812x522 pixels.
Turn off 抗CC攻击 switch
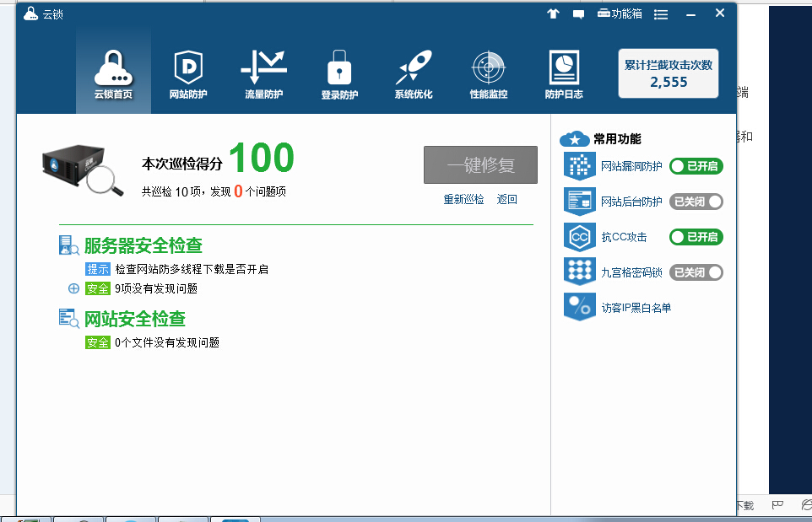(x=696, y=237)
